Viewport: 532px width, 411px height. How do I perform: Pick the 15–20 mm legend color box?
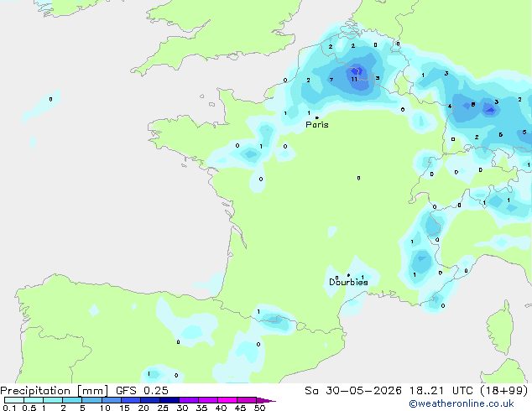pyautogui.click(x=131, y=400)
